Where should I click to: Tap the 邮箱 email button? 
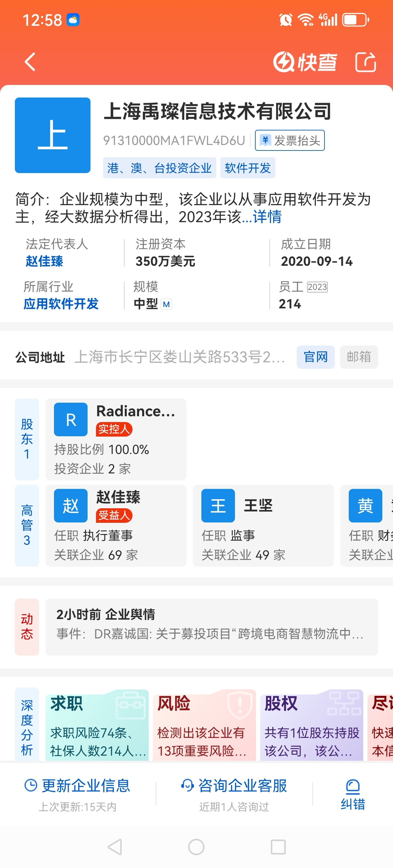[359, 357]
